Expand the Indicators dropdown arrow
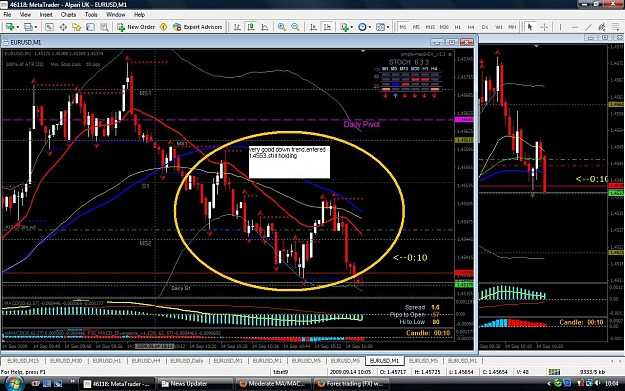 point(352,27)
